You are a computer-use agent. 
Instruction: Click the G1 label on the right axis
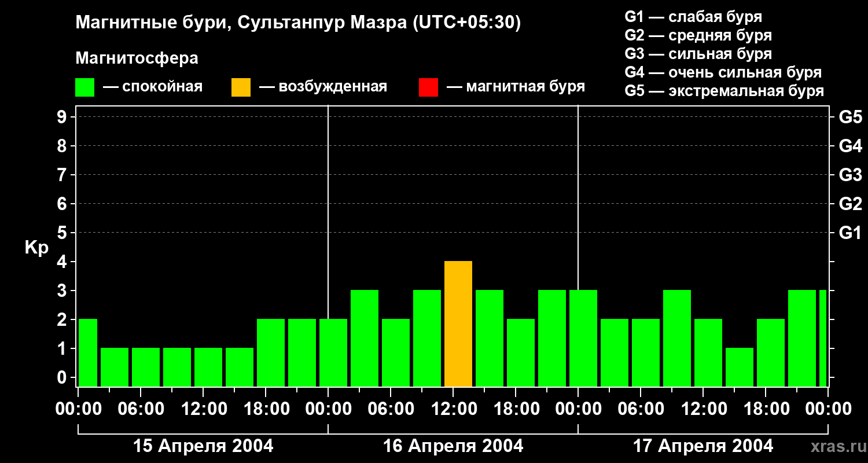[x=851, y=233]
